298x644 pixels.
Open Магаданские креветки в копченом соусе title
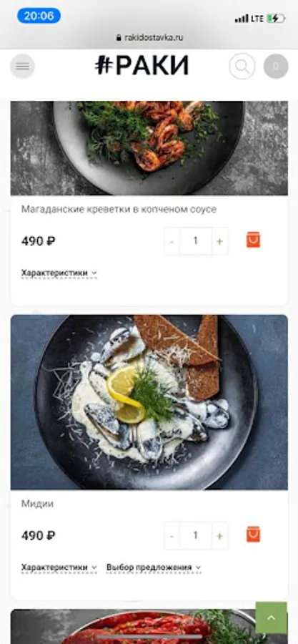click(119, 210)
